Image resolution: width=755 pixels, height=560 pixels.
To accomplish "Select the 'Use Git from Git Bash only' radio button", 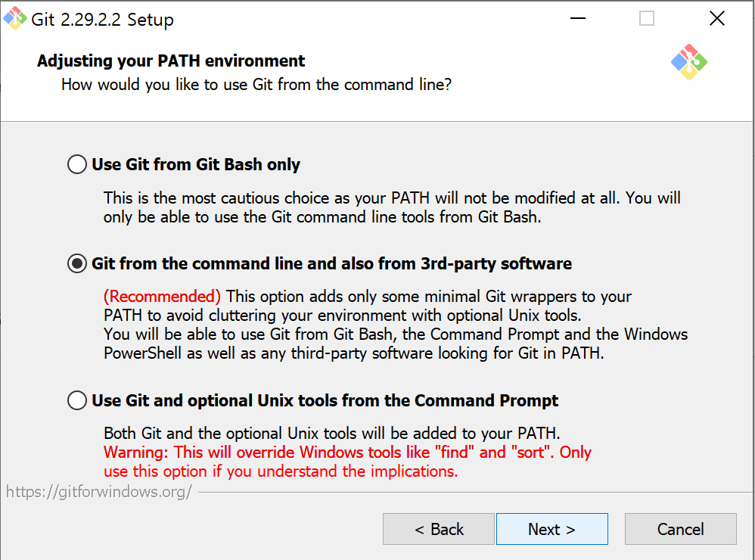I will point(77,164).
